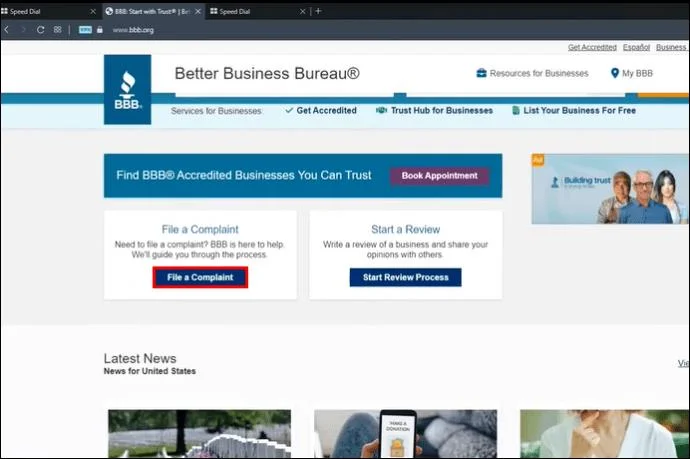The height and width of the screenshot is (459, 690).
Task: Click the Start Review Process button
Action: coord(406,277)
